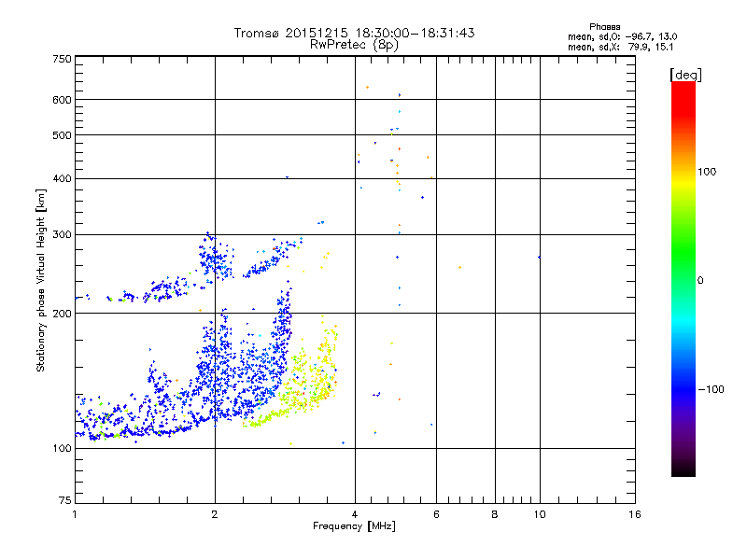The width and height of the screenshot is (747, 560).
Task: Click the 'Phases' heading above the colorbar
Action: tap(604, 27)
